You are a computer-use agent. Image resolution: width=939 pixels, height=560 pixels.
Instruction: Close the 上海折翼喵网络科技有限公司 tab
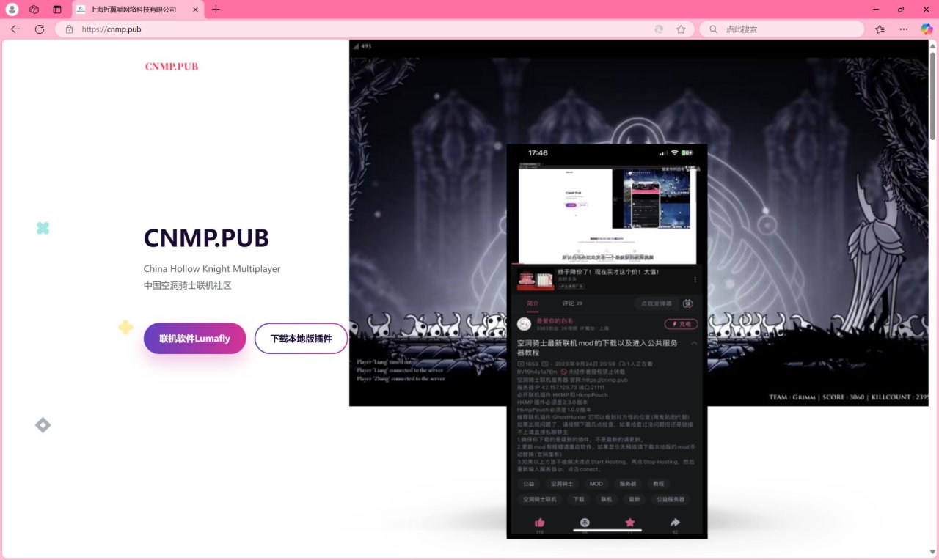tap(194, 10)
